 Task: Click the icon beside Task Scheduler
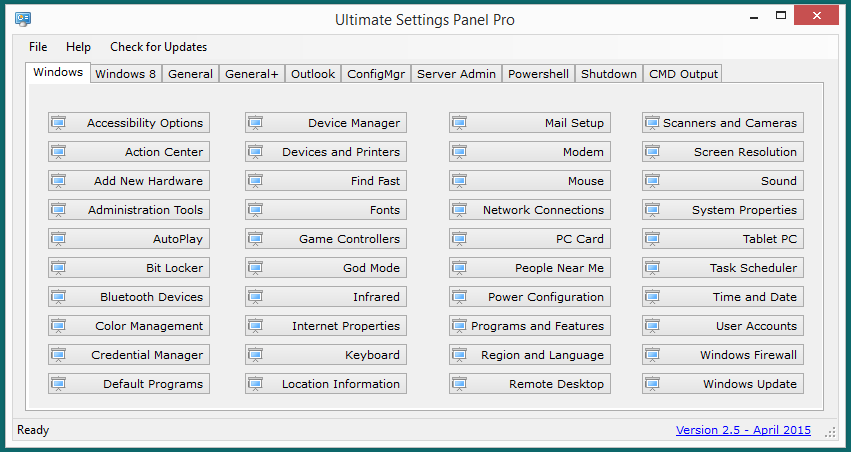tap(652, 268)
